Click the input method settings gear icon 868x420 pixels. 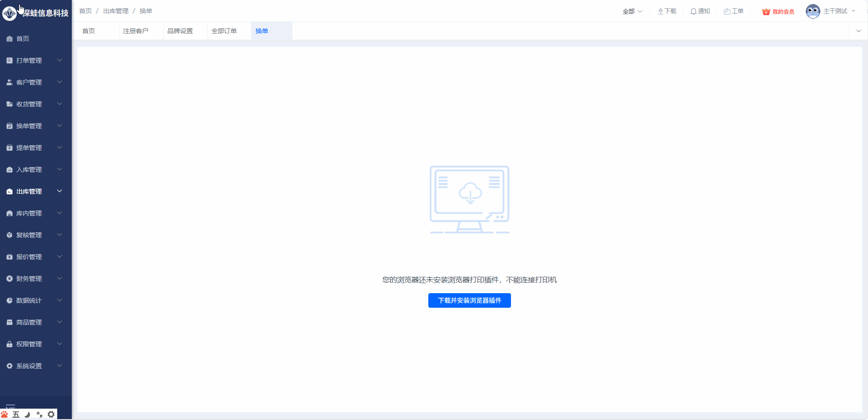tap(51, 415)
